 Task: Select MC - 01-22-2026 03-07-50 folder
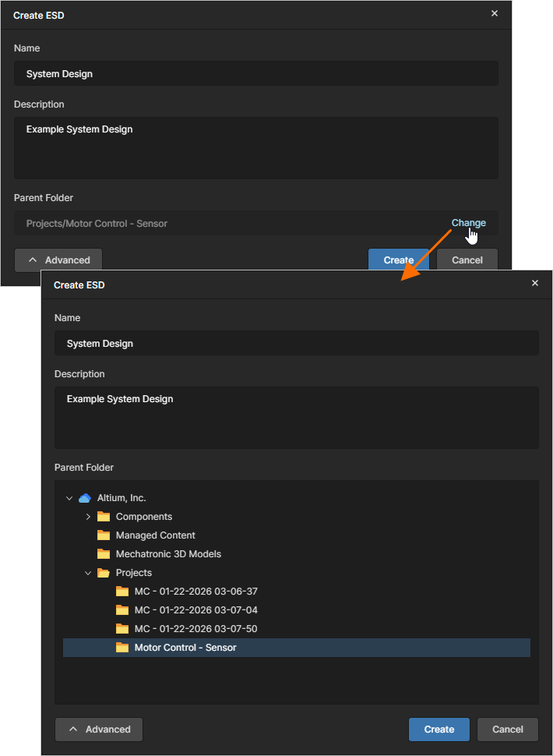point(195,629)
